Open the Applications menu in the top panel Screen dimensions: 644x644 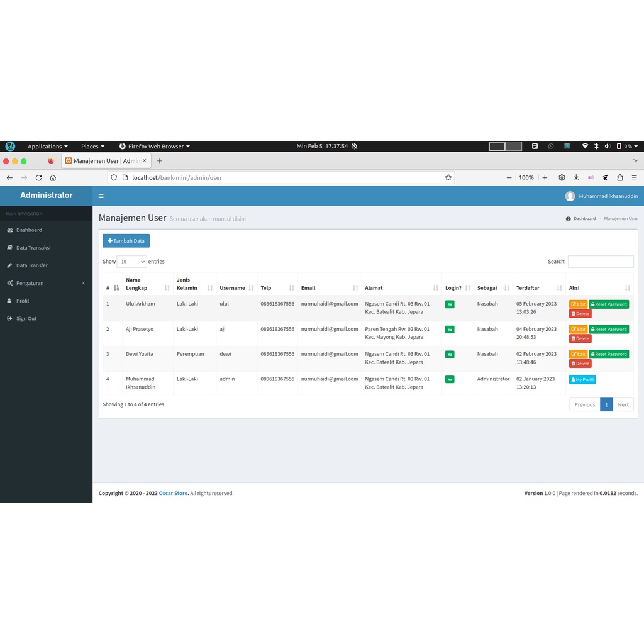(47, 147)
